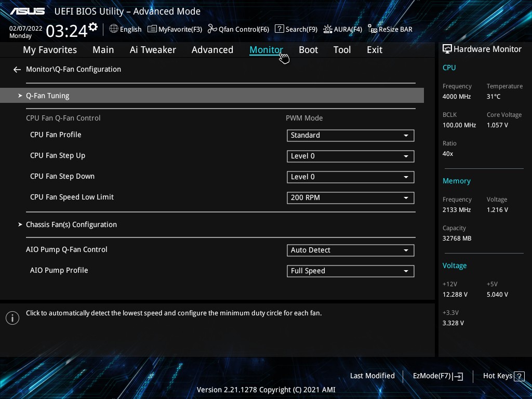This screenshot has height=399, width=532.
Task: Switch to the Ai Tweaker tab
Action: (153, 50)
